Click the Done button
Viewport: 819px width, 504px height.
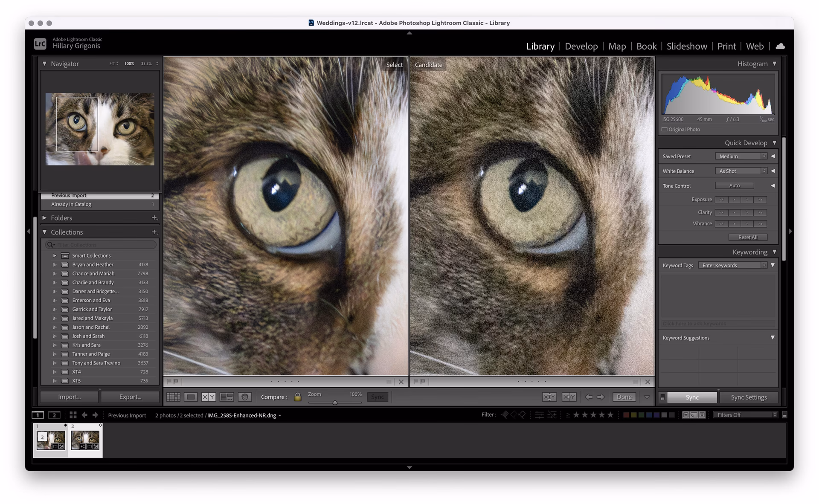(x=624, y=397)
